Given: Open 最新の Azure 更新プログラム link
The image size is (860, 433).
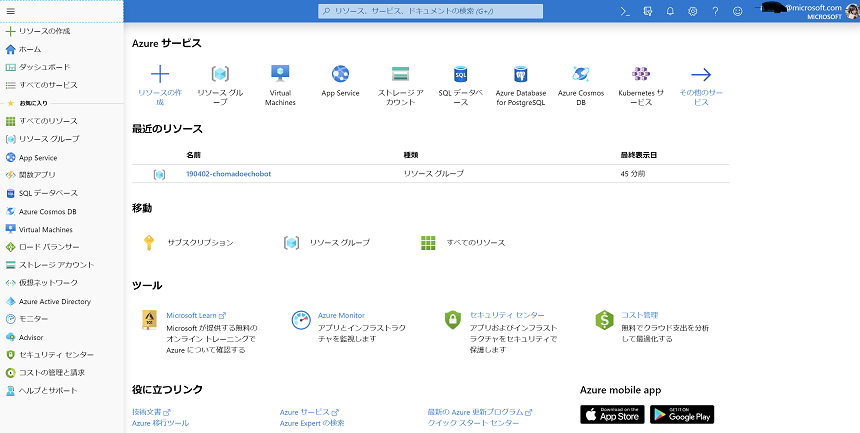Looking at the screenshot, I should (x=480, y=412).
